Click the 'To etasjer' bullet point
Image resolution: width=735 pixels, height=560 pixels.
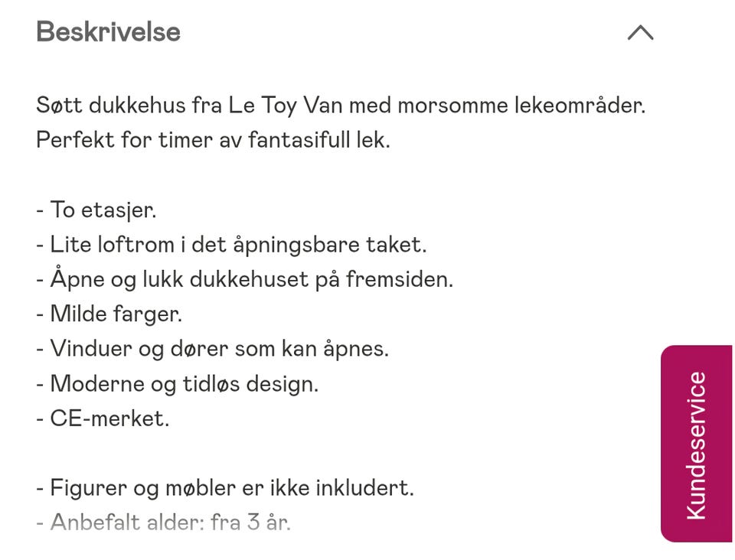point(103,210)
